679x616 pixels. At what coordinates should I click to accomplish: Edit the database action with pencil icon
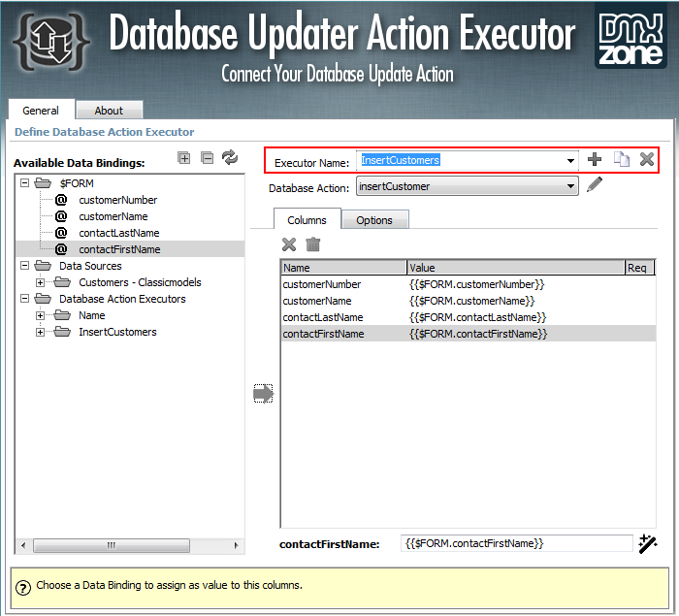coord(595,184)
